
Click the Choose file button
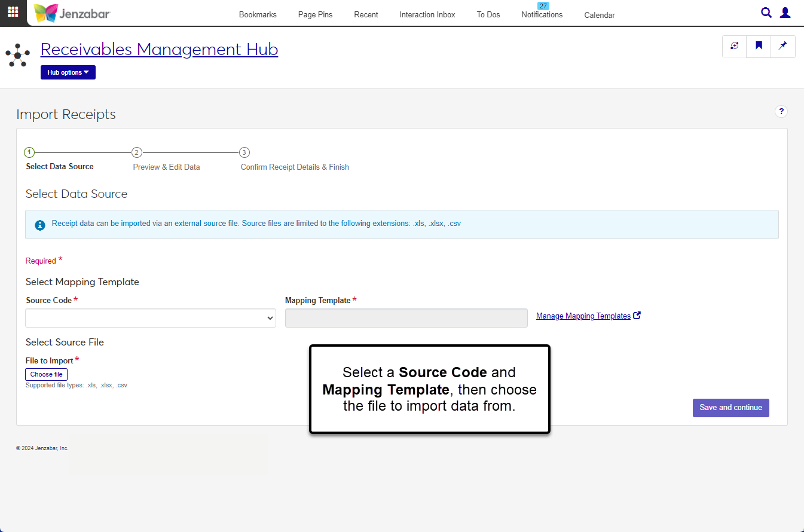pyautogui.click(x=46, y=374)
